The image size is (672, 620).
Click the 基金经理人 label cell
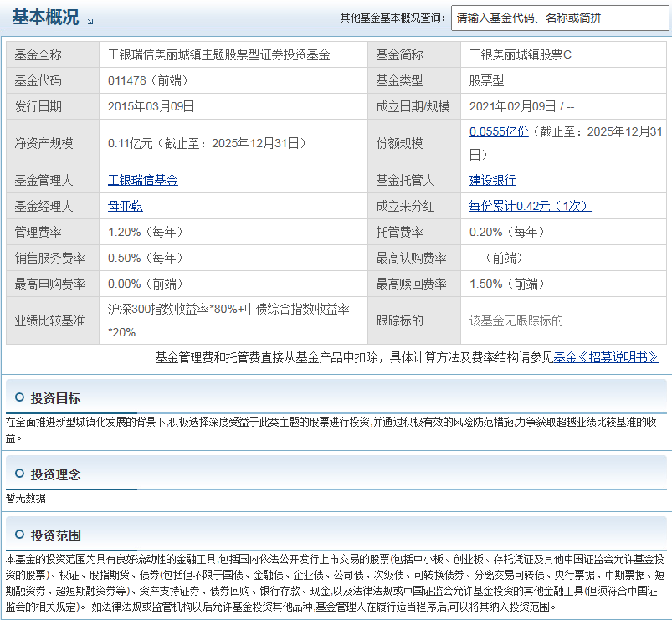(53, 206)
